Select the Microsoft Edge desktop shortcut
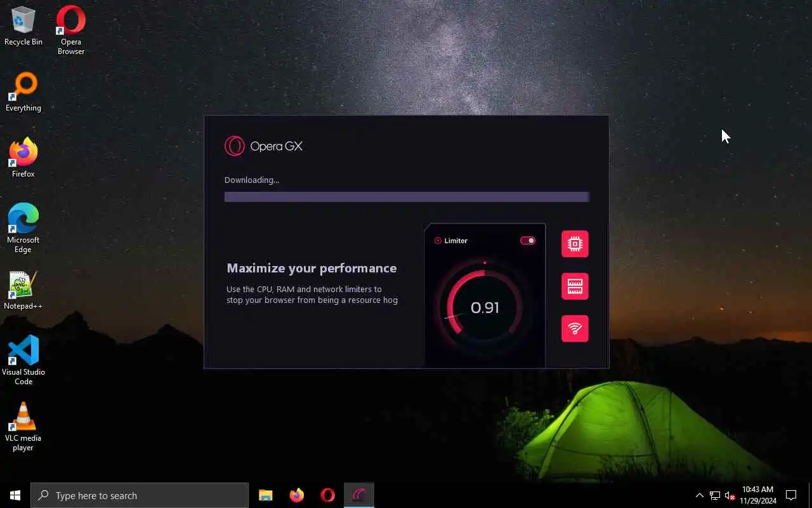The height and width of the screenshot is (508, 812). pos(23,229)
